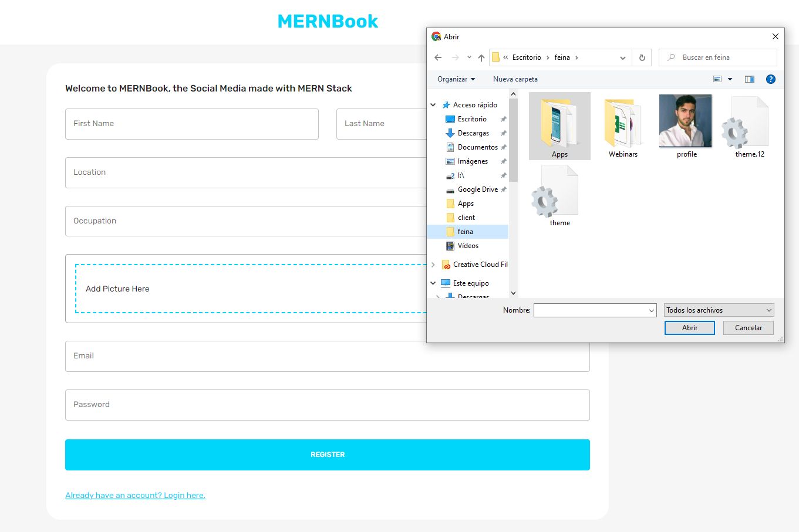Select the Webinars folder icon
Viewport: 799px width, 532px height.
623,126
